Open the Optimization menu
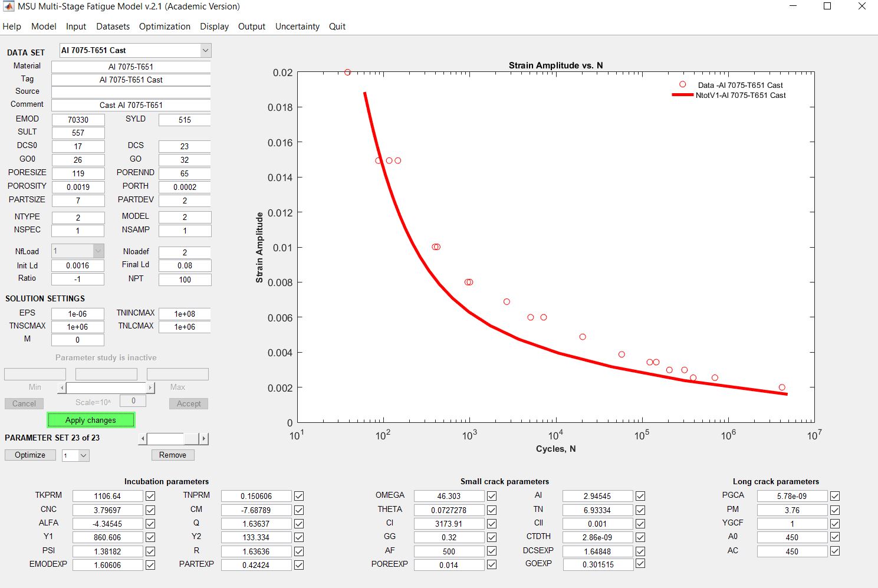The height and width of the screenshot is (588, 878). pos(165,27)
